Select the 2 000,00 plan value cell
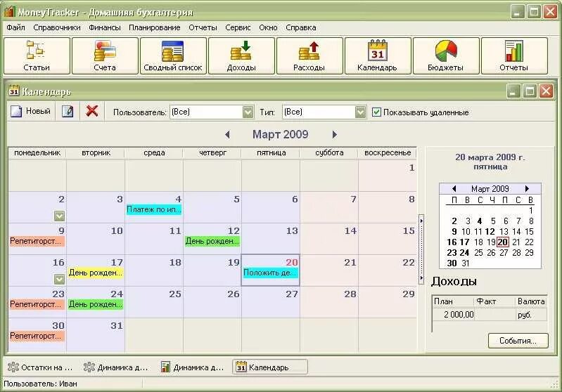Viewport: 562px width, 392px height. pyautogui.click(x=453, y=315)
